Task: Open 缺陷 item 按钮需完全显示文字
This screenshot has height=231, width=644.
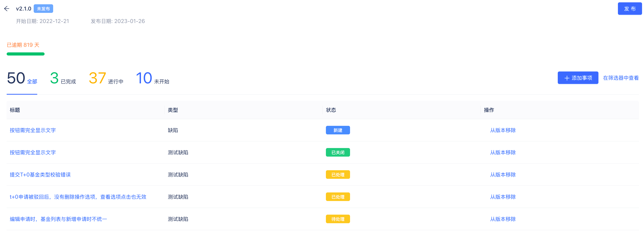Action: [33, 130]
